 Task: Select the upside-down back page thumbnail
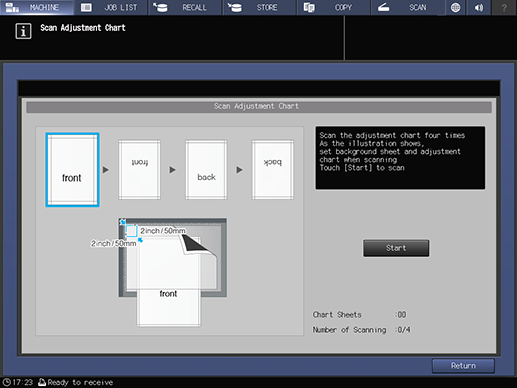coord(273,170)
